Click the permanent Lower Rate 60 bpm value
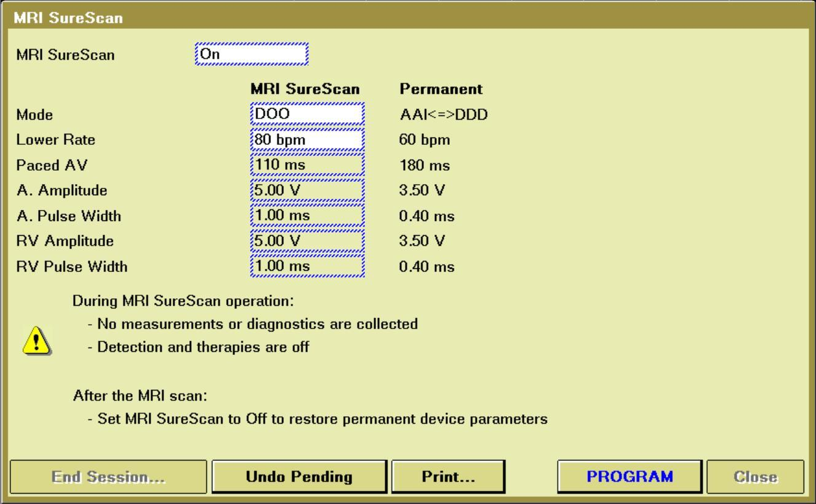 click(425, 140)
